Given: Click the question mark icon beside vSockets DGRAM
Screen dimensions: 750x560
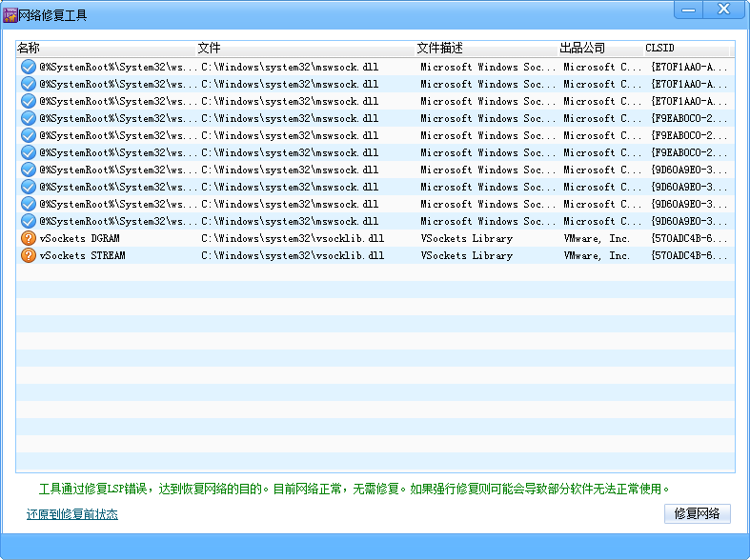Looking at the screenshot, I should click(28, 238).
